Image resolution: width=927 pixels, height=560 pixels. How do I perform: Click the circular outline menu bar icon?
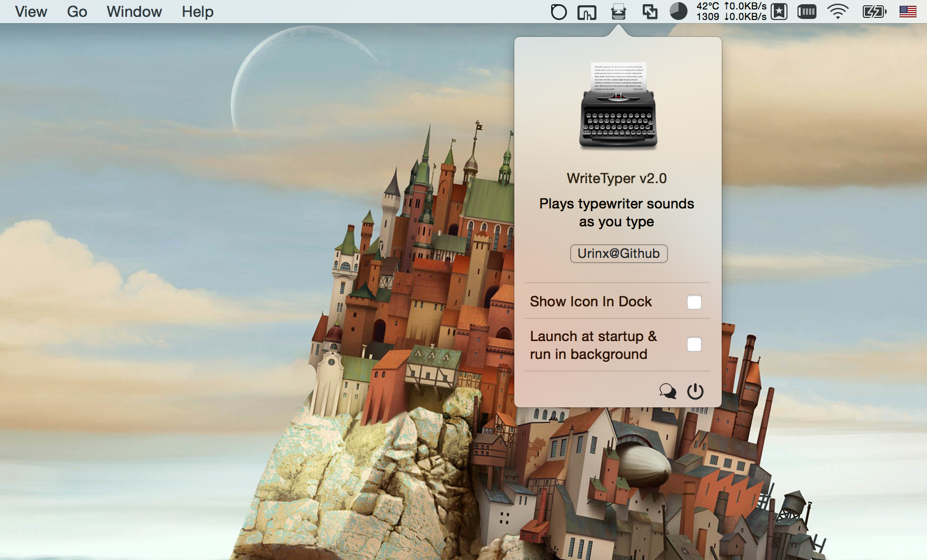tap(559, 12)
